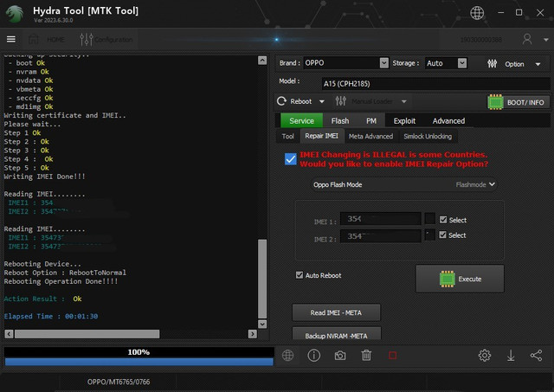Open the Oppo Flash Mode dropdown
This screenshot has width=554, height=392.
click(x=404, y=184)
